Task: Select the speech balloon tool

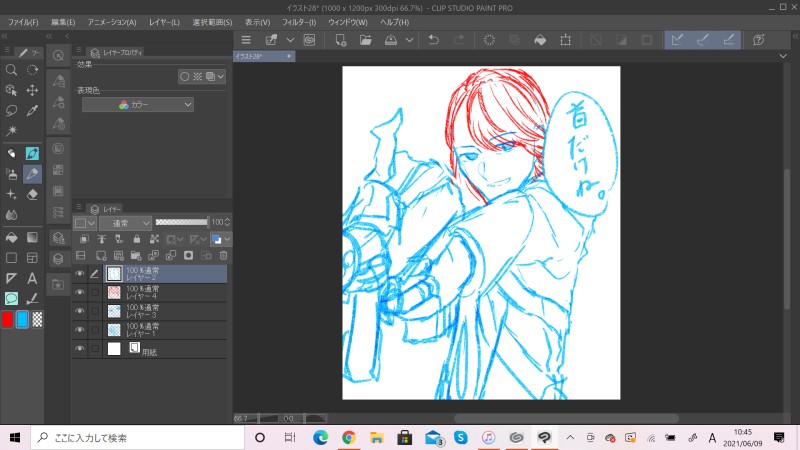Action: pos(11,298)
